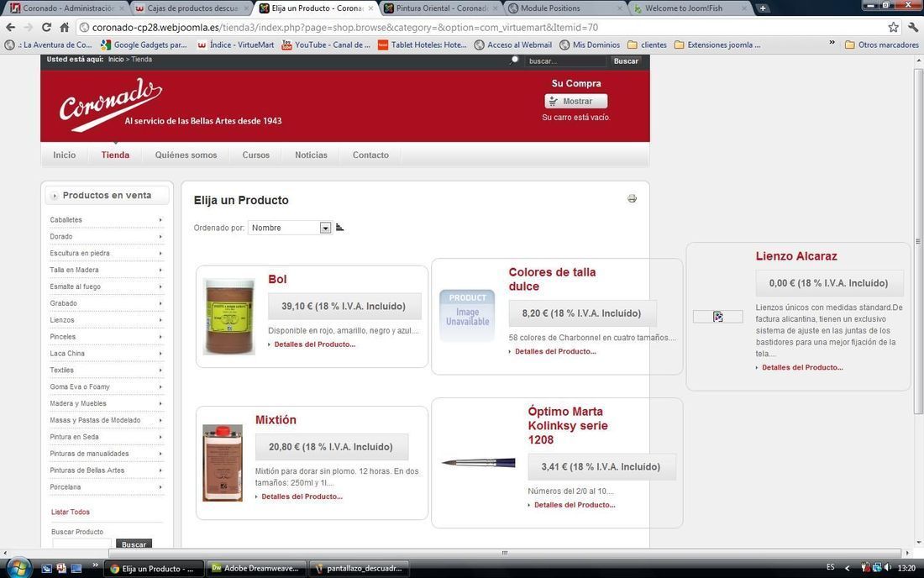Switch to Coronado - Administración tab
The height and width of the screenshot is (578, 924).
click(68, 8)
